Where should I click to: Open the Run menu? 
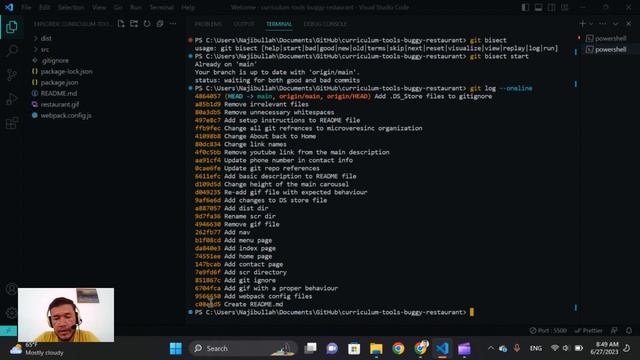(x=136, y=7)
